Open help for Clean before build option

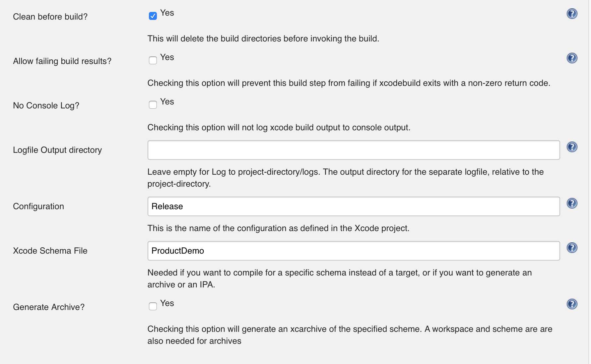[x=572, y=14]
